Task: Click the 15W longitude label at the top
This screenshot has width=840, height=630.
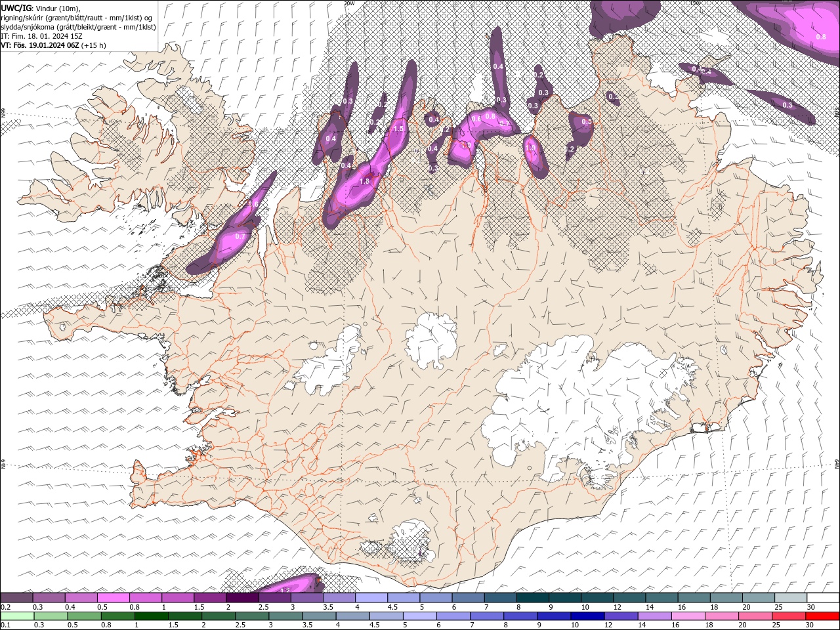Action: 696,3
